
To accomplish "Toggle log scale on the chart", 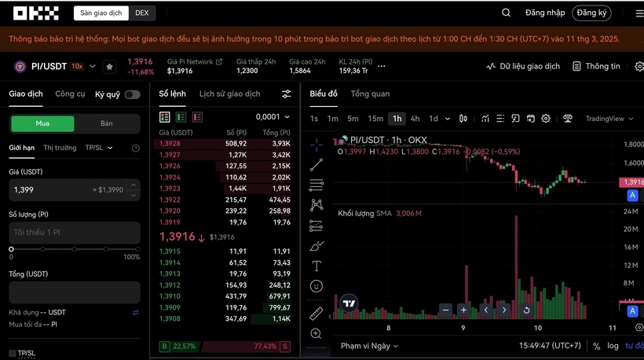I will [613, 346].
